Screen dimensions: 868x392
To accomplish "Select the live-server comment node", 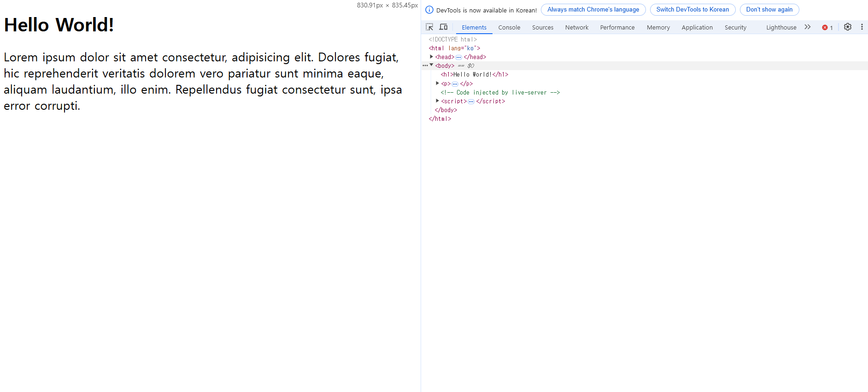I will [x=500, y=92].
